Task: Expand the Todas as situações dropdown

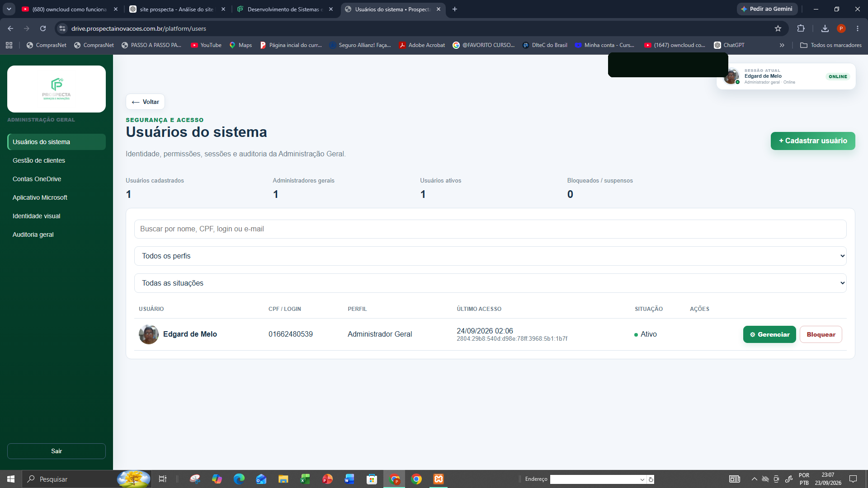Action: click(490, 283)
